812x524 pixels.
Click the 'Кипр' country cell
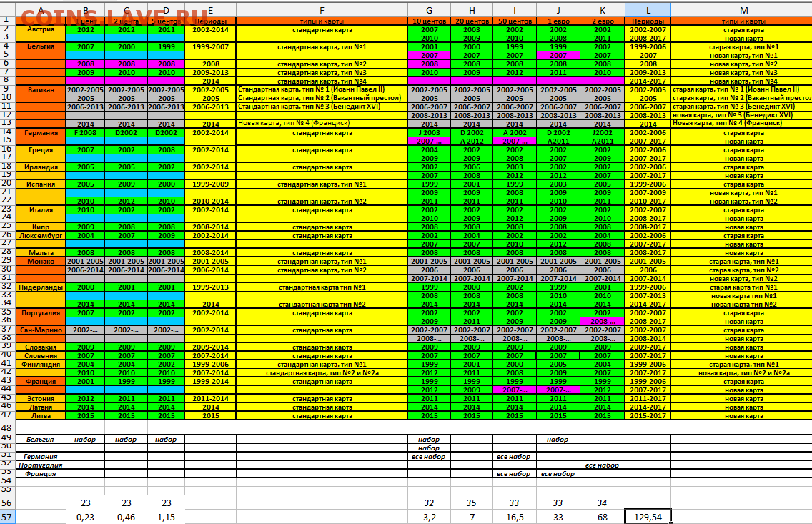(x=41, y=227)
